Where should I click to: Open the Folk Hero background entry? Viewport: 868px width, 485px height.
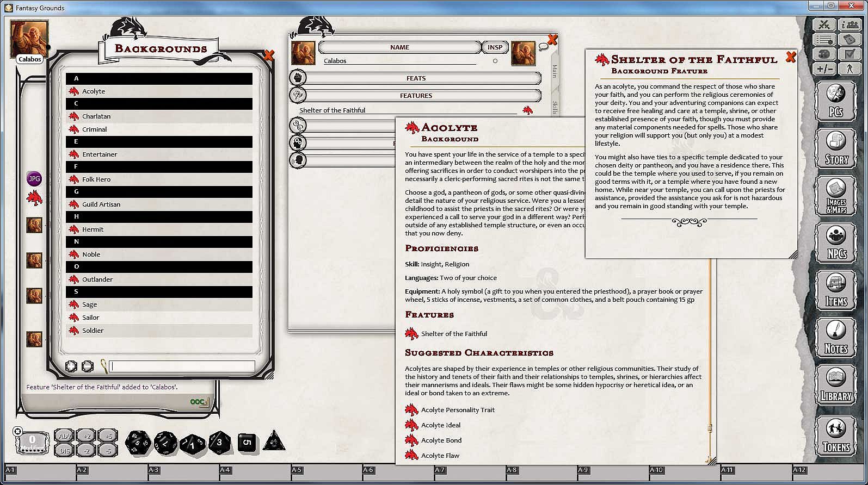click(159, 179)
